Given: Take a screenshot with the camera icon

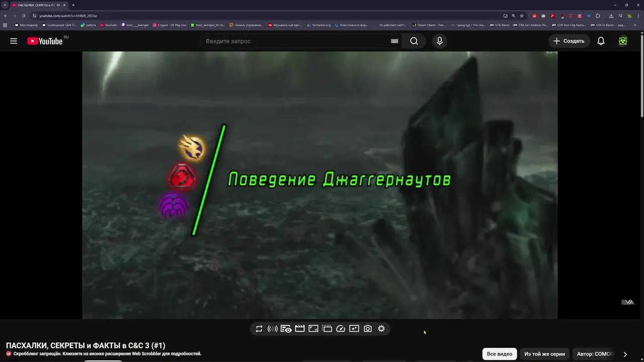Looking at the screenshot, I should point(368,329).
